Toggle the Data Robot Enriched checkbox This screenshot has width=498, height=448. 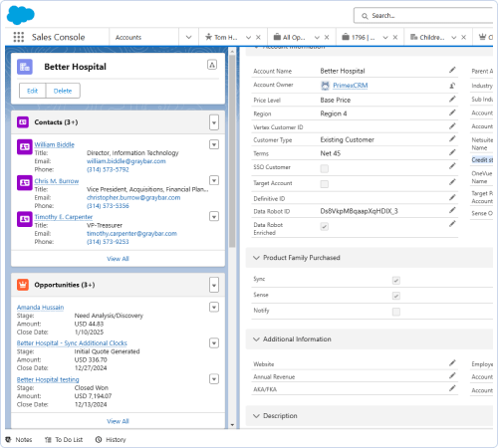325,226
